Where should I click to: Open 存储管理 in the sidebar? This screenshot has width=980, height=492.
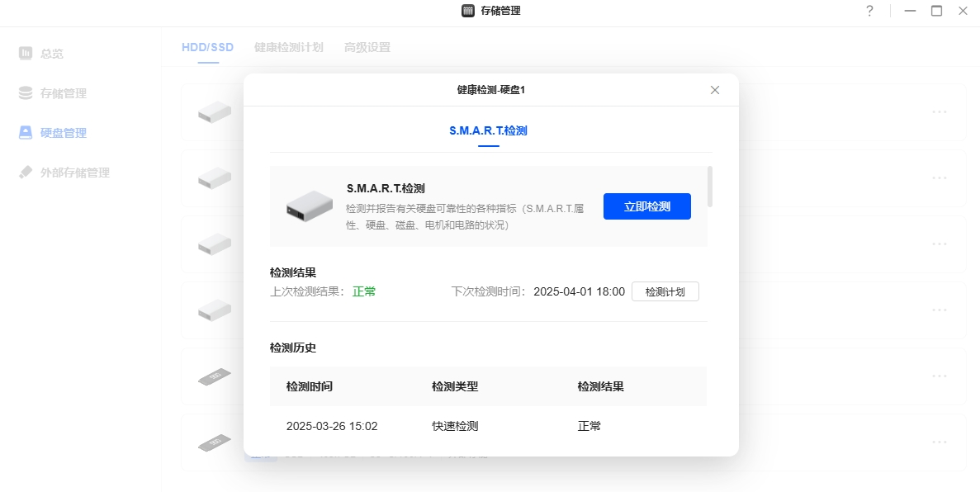[x=63, y=93]
